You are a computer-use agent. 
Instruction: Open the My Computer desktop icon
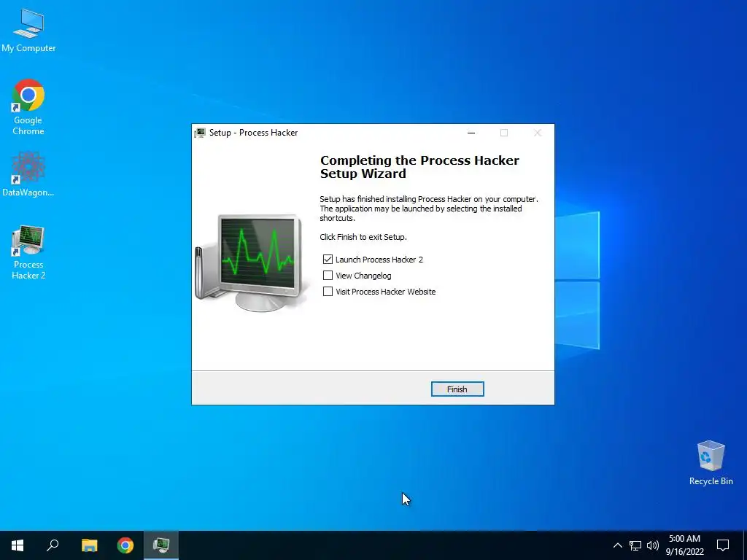tap(28, 31)
